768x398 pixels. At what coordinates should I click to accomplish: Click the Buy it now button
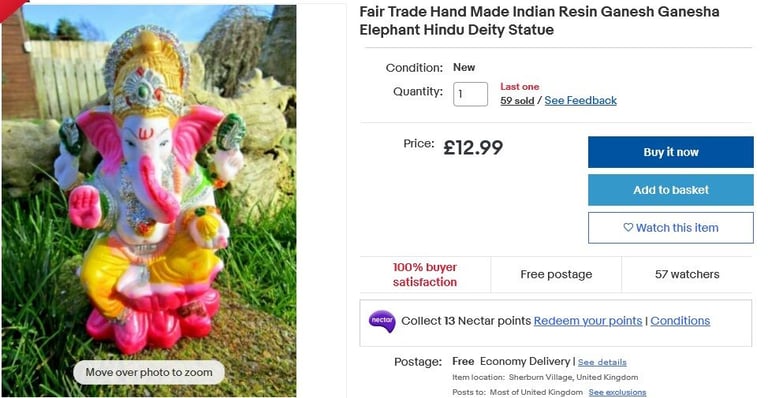pos(671,152)
